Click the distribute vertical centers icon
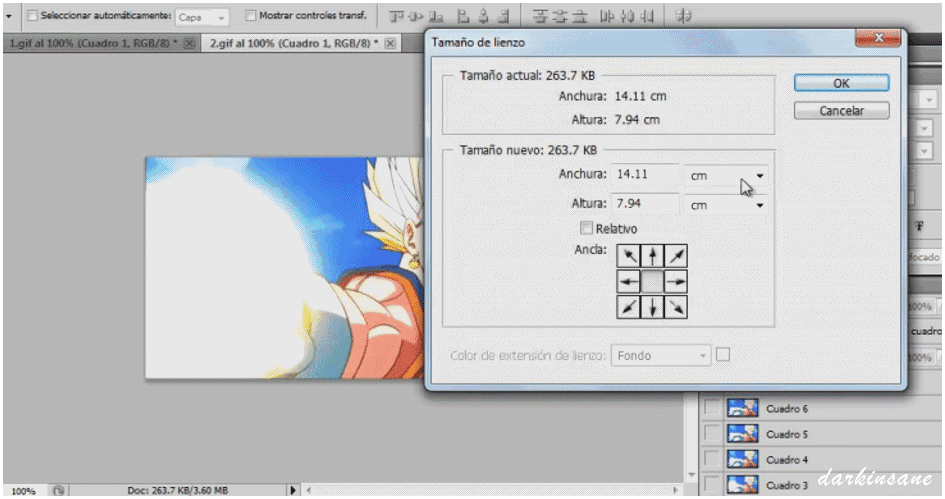 560,17
